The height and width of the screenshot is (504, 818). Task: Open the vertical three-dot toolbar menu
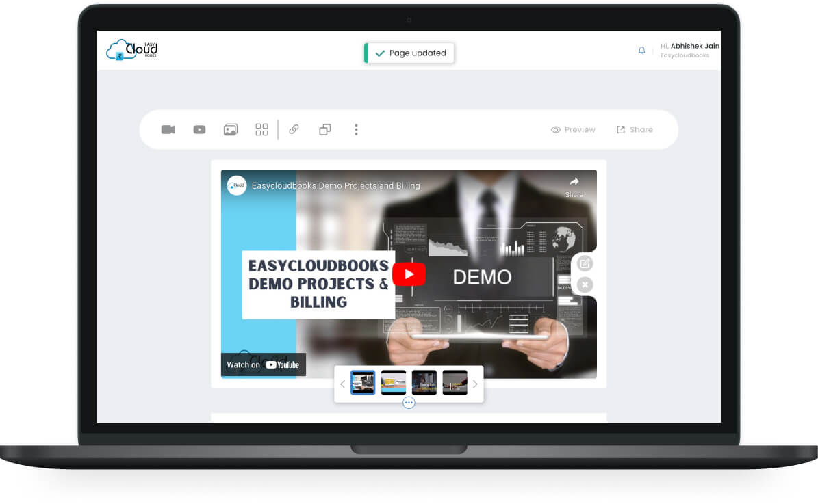(357, 130)
